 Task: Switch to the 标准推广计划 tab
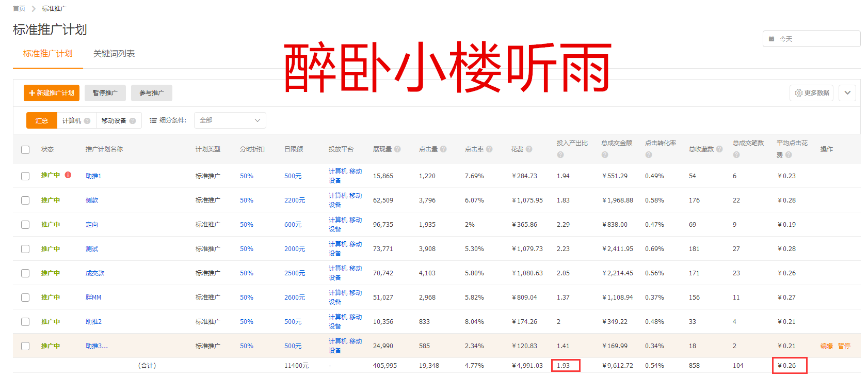(48, 54)
